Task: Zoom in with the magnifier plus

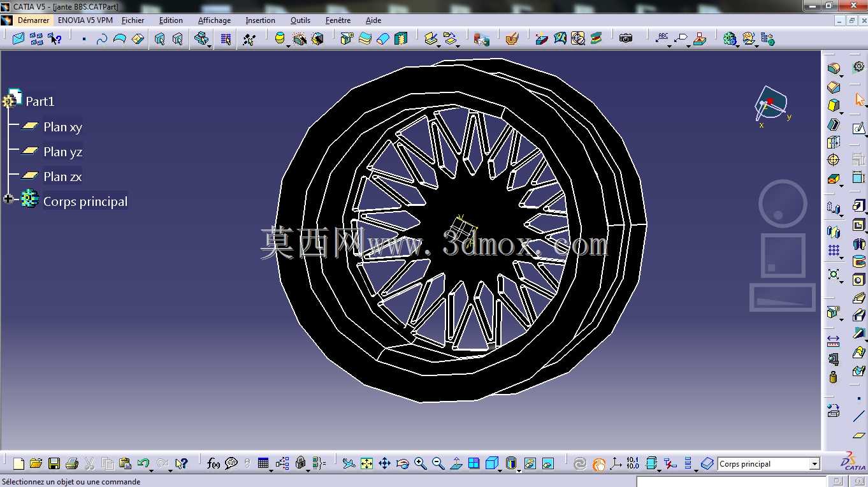Action: click(420, 463)
